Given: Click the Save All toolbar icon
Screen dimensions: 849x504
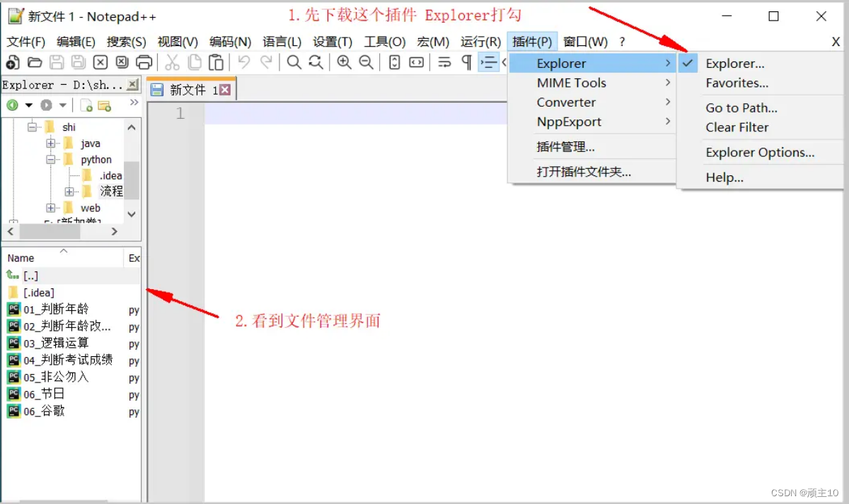Looking at the screenshot, I should coord(79,62).
